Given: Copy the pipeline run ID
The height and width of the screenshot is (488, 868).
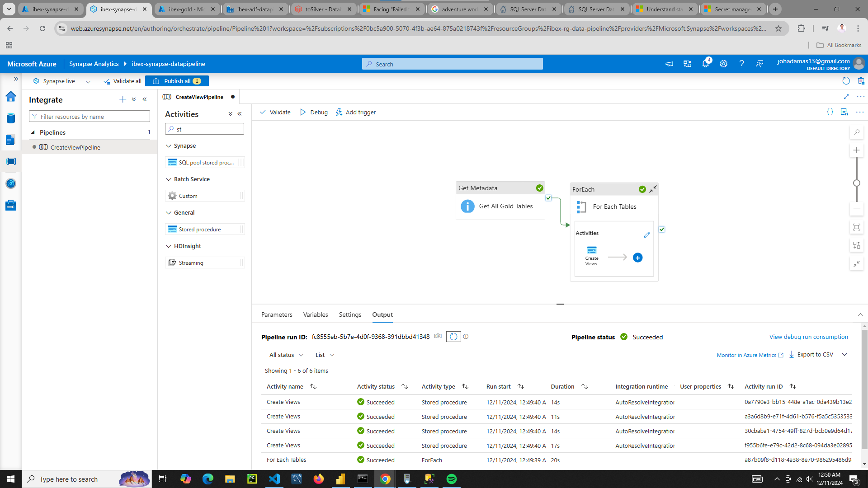Looking at the screenshot, I should 438,336.
